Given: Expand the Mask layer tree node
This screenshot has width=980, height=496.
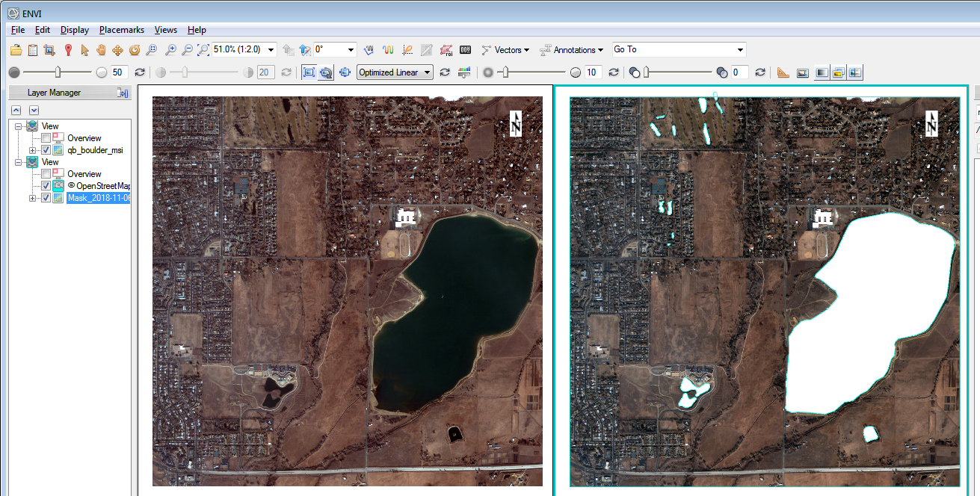Looking at the screenshot, I should 32,198.
